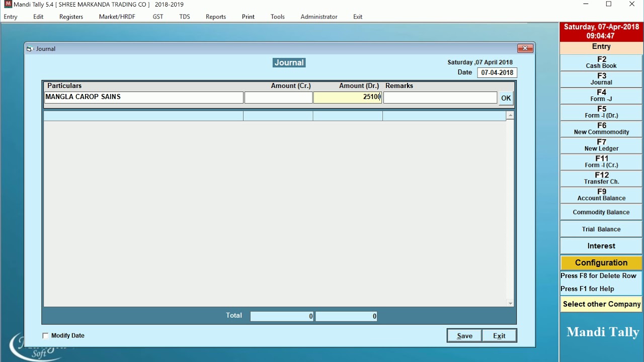Open Commodity Balance
Viewport: 644px width, 362px height.
pyautogui.click(x=601, y=212)
